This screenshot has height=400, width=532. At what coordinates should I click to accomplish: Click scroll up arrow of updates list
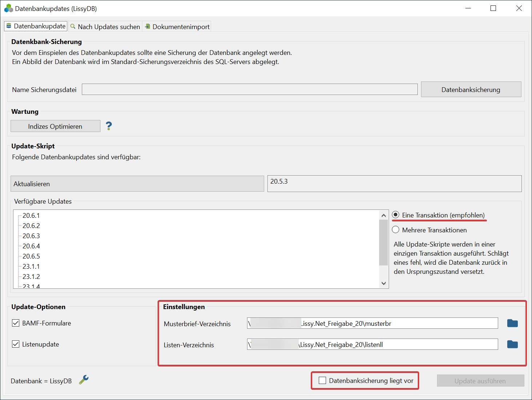[384, 215]
